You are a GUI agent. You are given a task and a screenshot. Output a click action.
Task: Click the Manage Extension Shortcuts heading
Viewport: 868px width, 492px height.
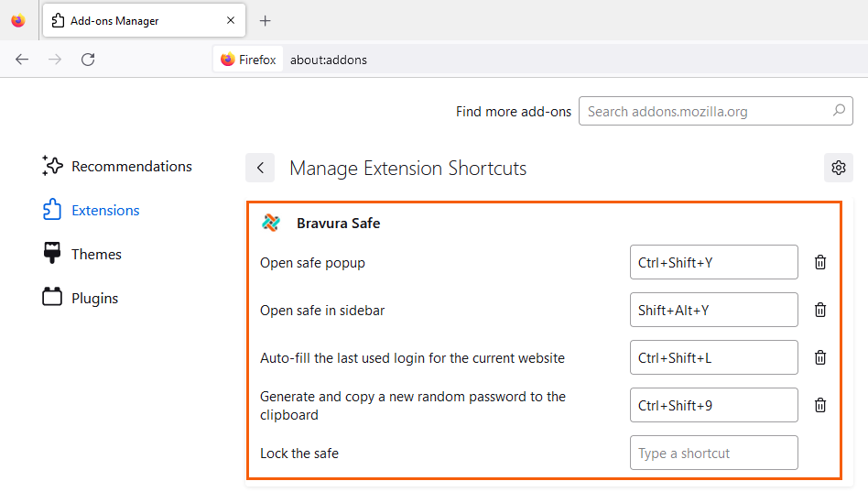[x=408, y=169]
